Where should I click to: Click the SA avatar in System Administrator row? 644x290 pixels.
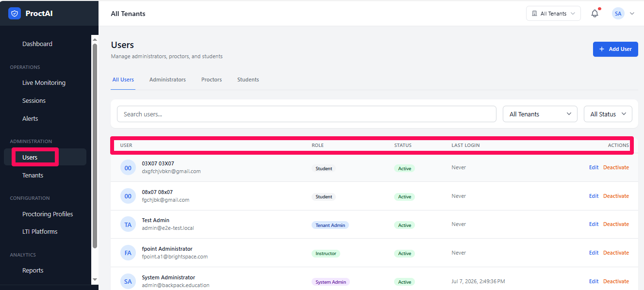pyautogui.click(x=128, y=281)
